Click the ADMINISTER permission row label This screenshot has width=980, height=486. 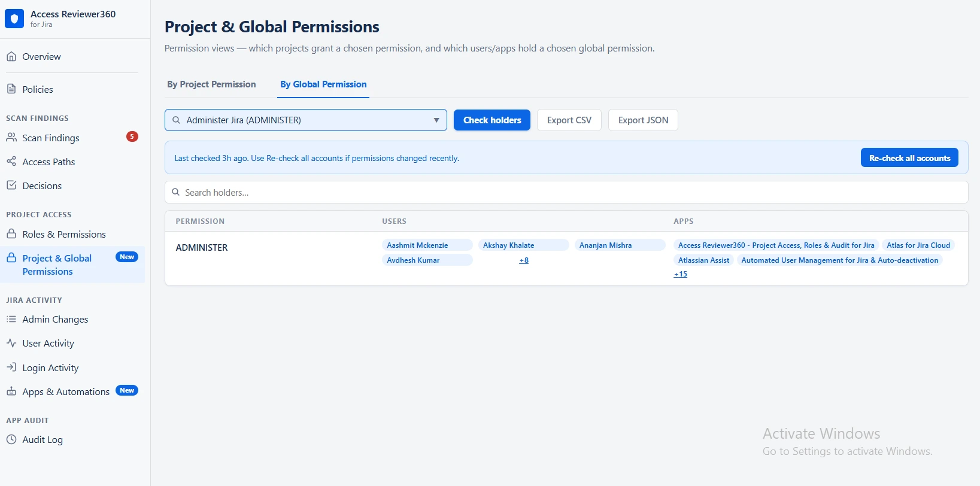(202, 247)
